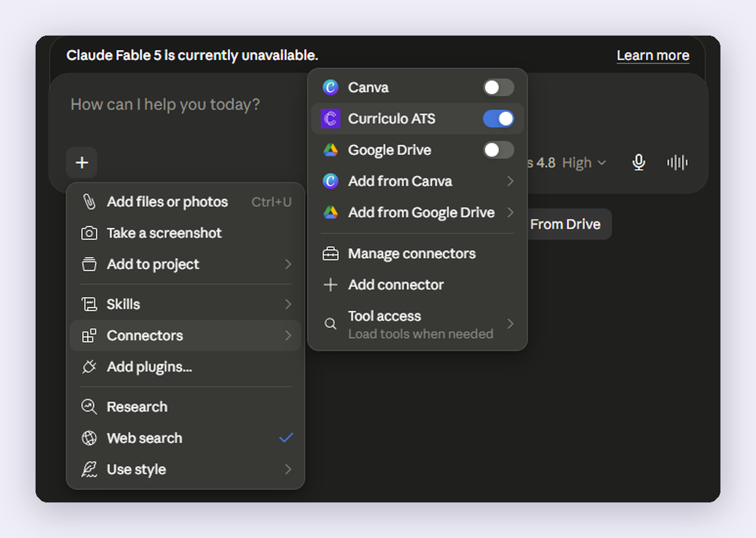
Task: Expand Add to project submenu arrow
Action: 288,264
